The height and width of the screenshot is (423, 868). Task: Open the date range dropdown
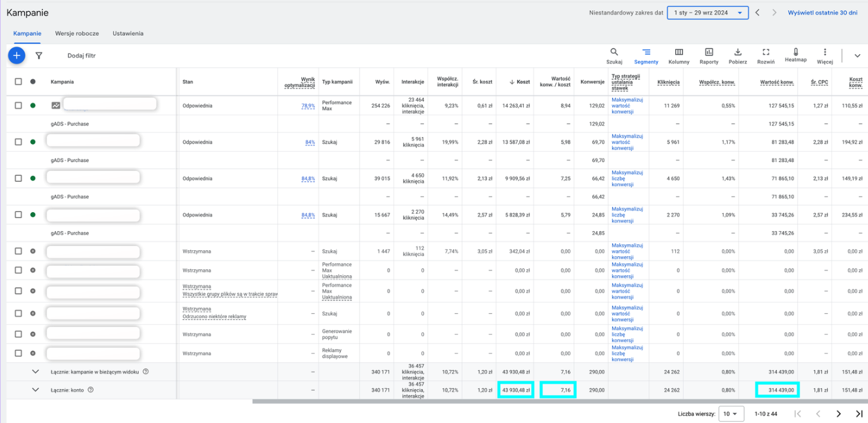tap(707, 13)
